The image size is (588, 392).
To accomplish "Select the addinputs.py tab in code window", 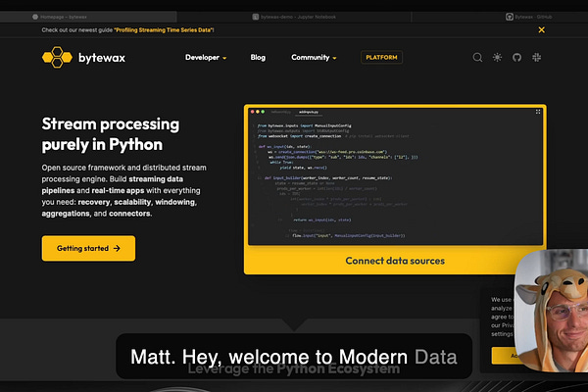I will (x=309, y=112).
